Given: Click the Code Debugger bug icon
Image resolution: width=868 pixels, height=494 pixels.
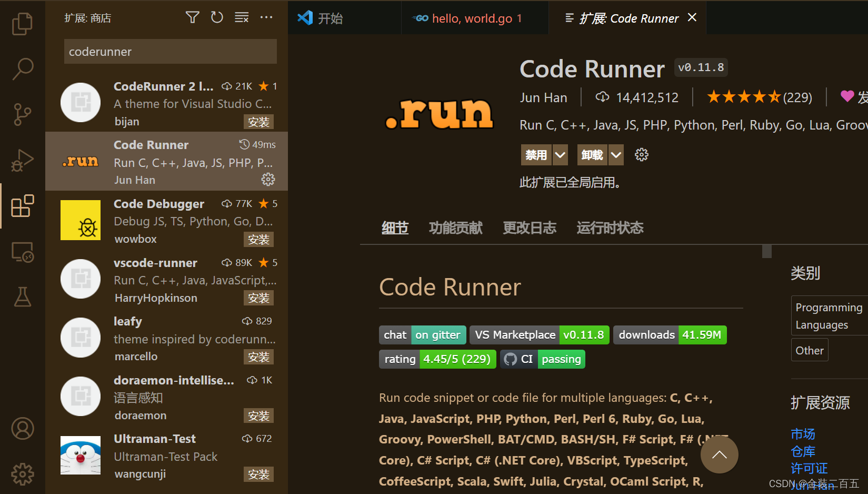Looking at the screenshot, I should (x=81, y=220).
